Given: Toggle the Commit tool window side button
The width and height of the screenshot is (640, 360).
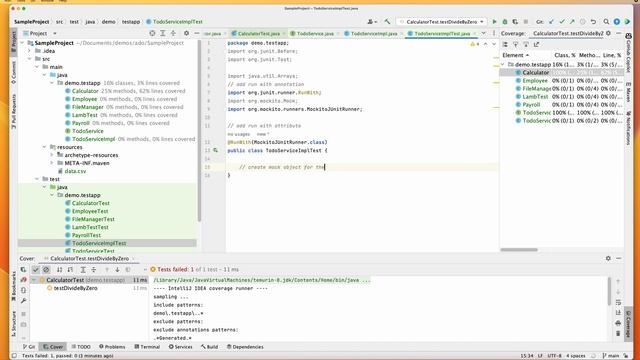Looking at the screenshot, I should [13, 72].
